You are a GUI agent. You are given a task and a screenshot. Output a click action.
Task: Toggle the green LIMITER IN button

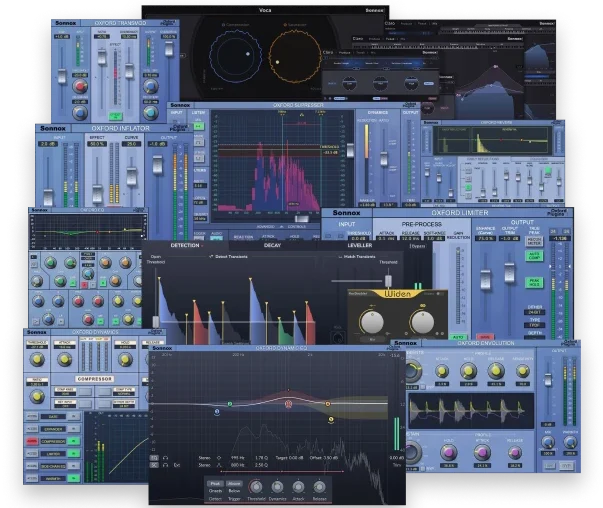73,453
